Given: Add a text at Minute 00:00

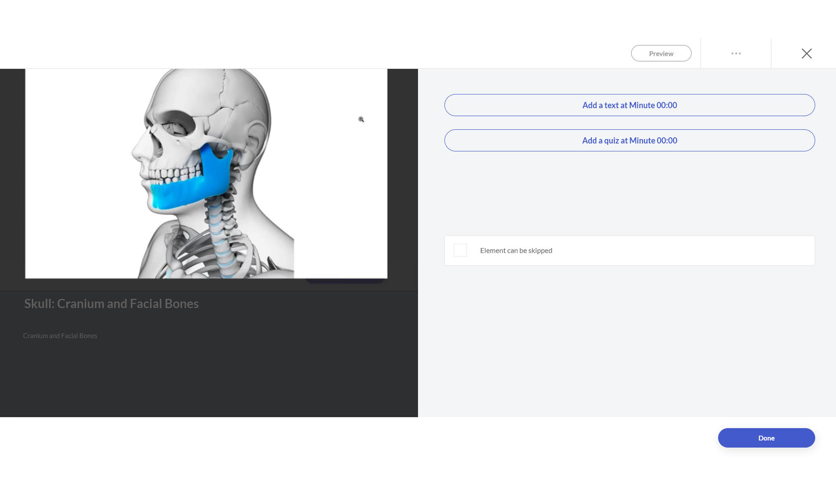Looking at the screenshot, I should point(629,105).
